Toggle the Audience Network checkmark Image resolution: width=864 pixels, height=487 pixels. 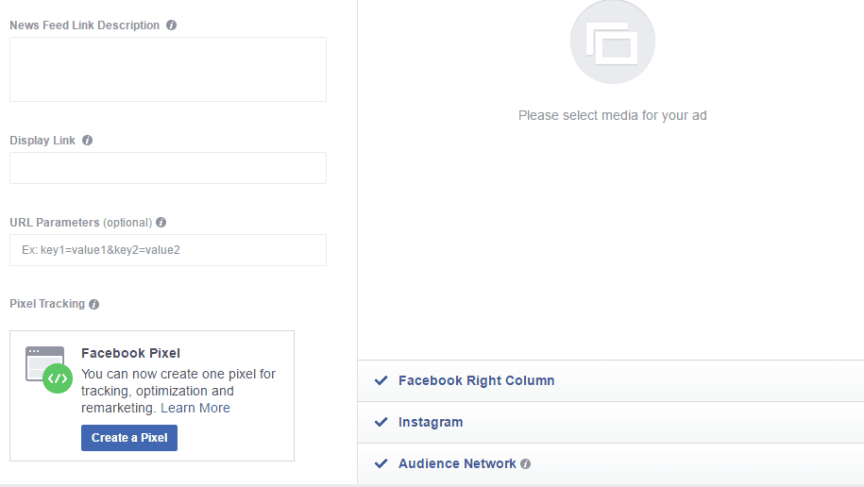coord(381,464)
